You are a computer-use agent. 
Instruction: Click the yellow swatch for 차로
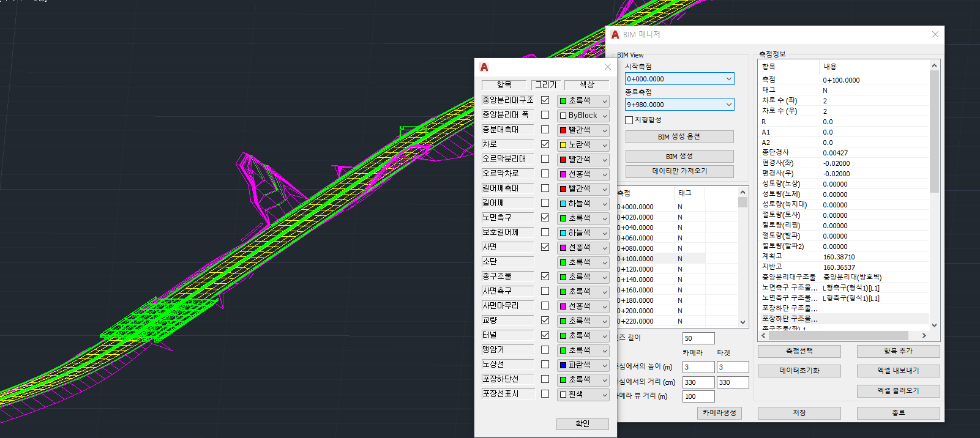pos(563,145)
